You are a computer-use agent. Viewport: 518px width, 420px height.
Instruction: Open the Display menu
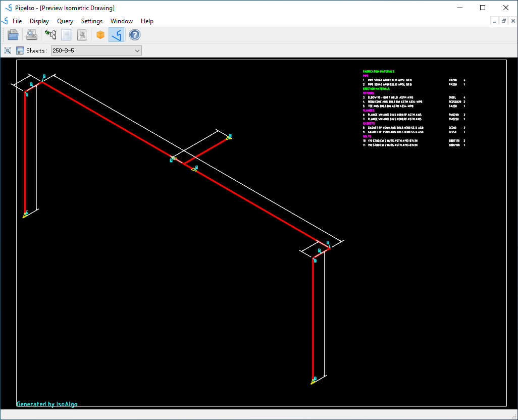pyautogui.click(x=39, y=21)
